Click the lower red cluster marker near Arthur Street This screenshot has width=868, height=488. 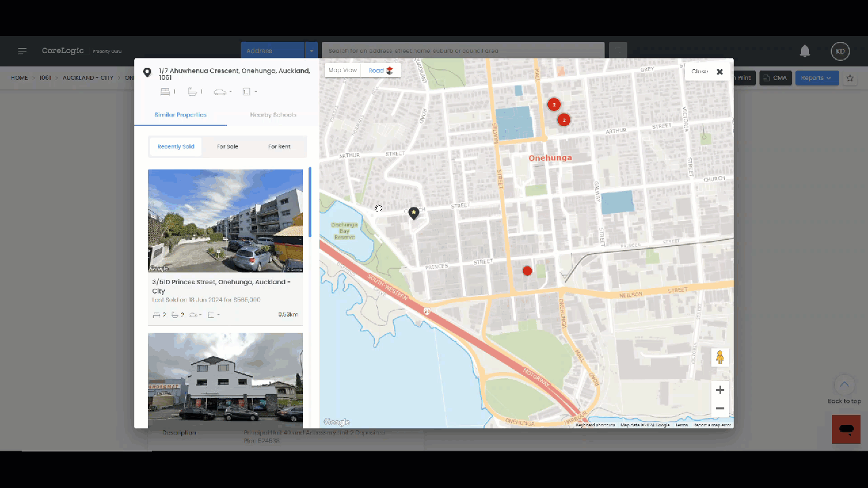click(x=564, y=120)
